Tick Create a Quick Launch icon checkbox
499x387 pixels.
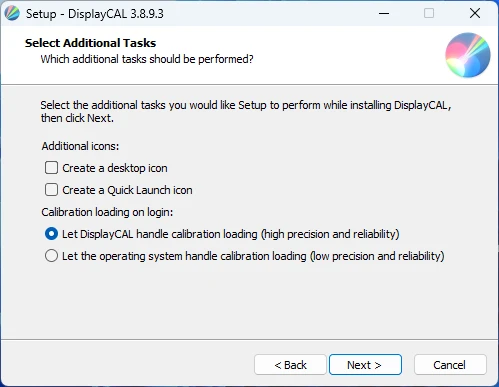pos(51,190)
